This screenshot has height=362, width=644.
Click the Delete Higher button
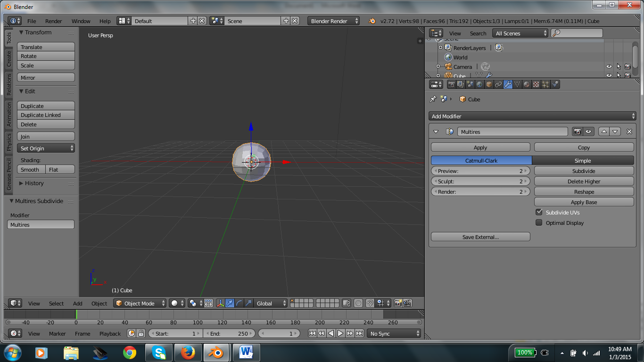coord(584,181)
